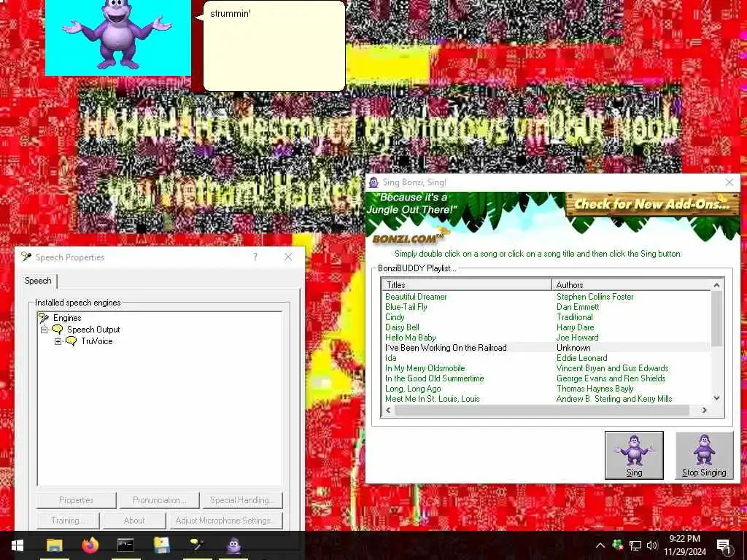
Task: Select the song Hello Ma Baby
Action: [410, 338]
